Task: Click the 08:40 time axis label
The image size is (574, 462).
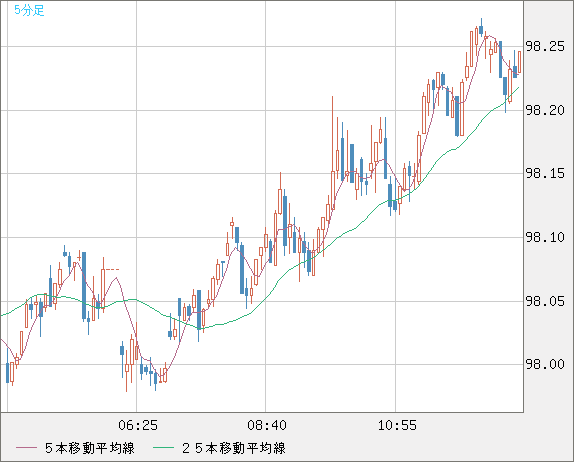Action: tap(267, 425)
